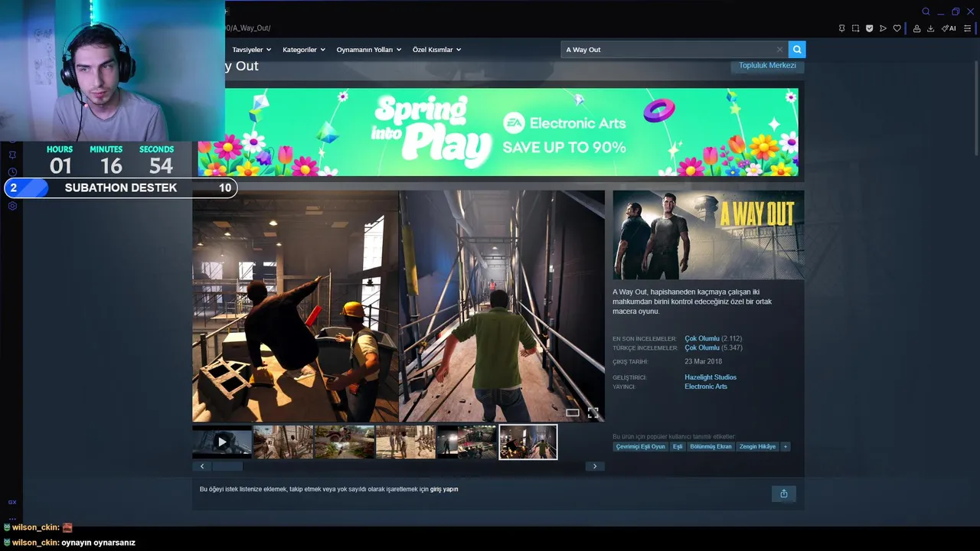Open the AI assistant toolbar button
This screenshot has height=551, width=980.
949,28
